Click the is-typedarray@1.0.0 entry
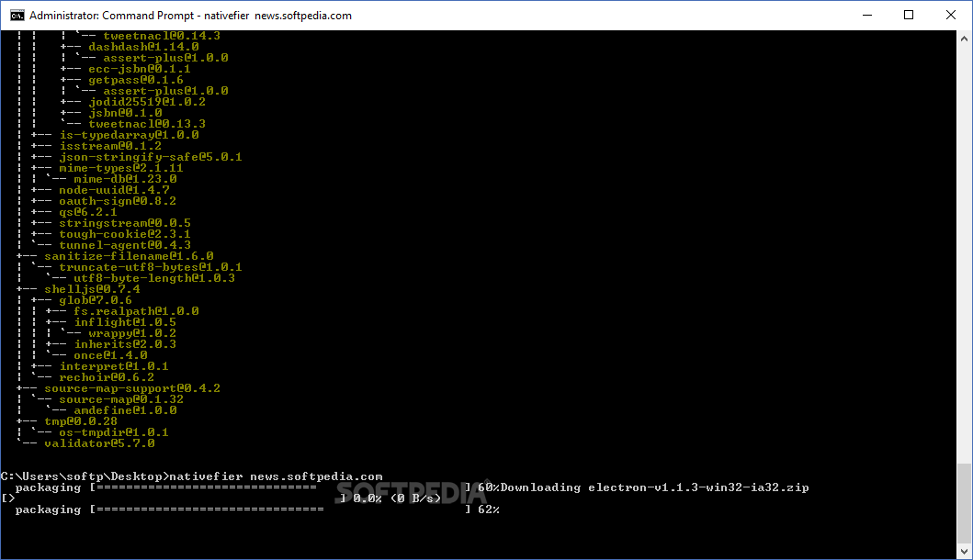This screenshot has width=973, height=560. pos(129,135)
